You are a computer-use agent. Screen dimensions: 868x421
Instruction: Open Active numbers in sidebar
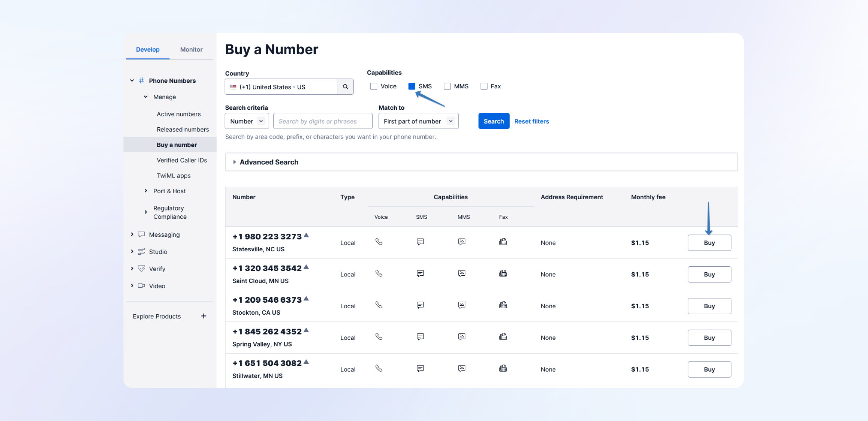coord(178,114)
